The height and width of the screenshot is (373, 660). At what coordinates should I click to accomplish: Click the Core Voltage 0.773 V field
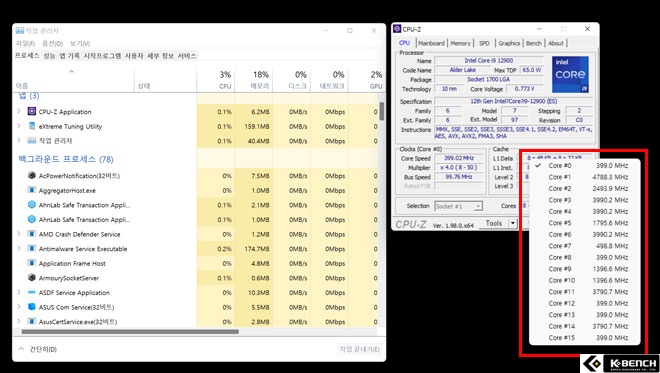pos(524,89)
